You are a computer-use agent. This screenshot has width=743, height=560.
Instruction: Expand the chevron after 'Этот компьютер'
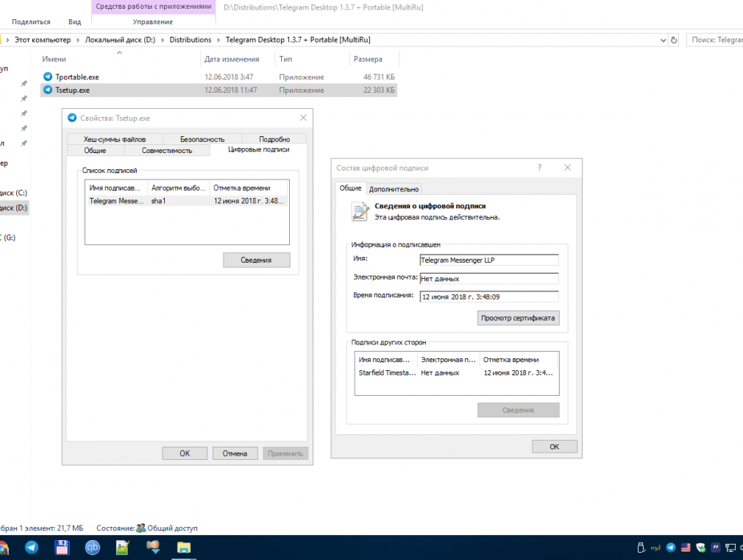tap(78, 40)
